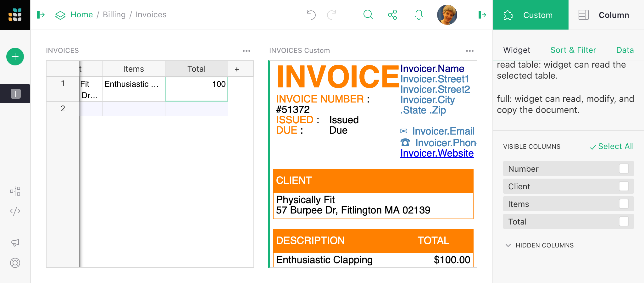This screenshot has width=644, height=283.
Task: Click the megaphone feedback icon
Action: coord(15,242)
